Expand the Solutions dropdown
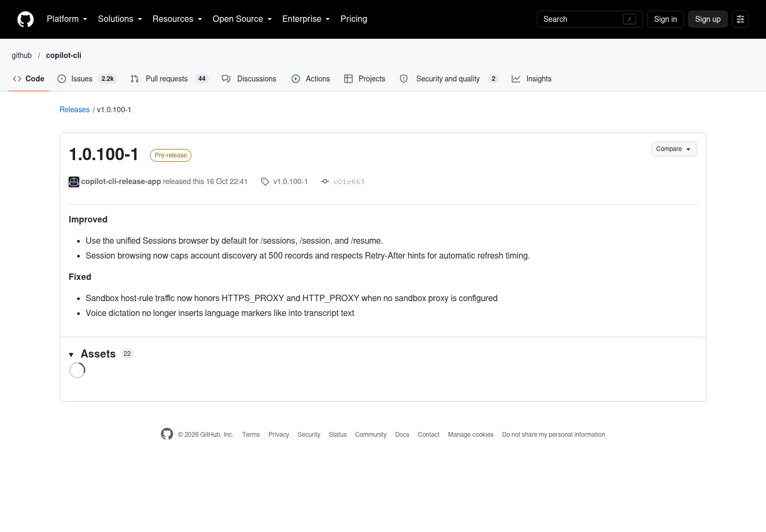Viewport: 766px width, 532px height. click(120, 19)
